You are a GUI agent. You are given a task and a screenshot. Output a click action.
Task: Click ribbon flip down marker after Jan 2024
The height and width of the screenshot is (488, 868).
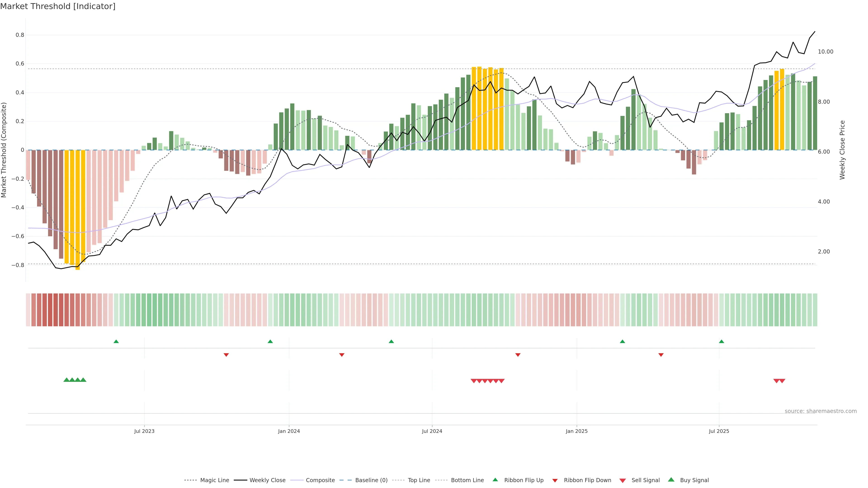[342, 355]
